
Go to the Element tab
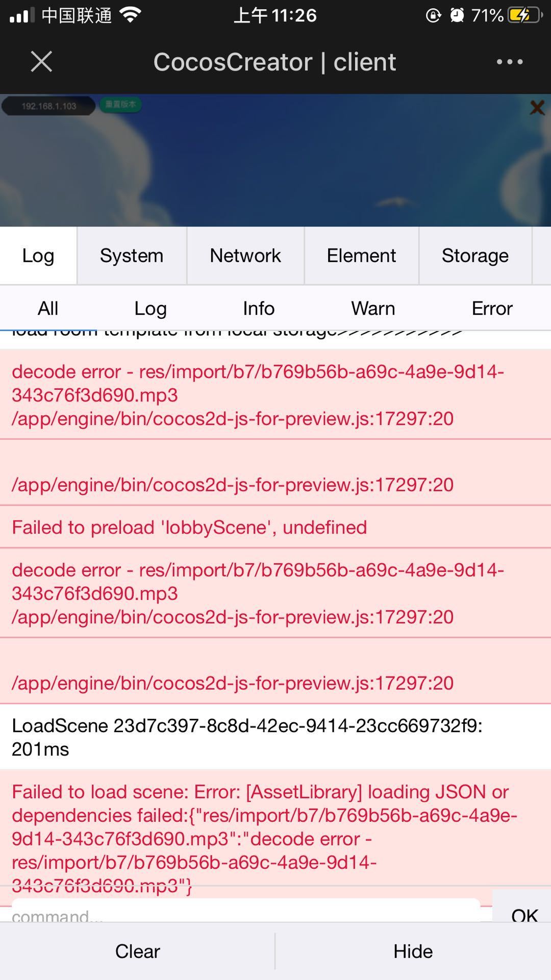coord(361,256)
